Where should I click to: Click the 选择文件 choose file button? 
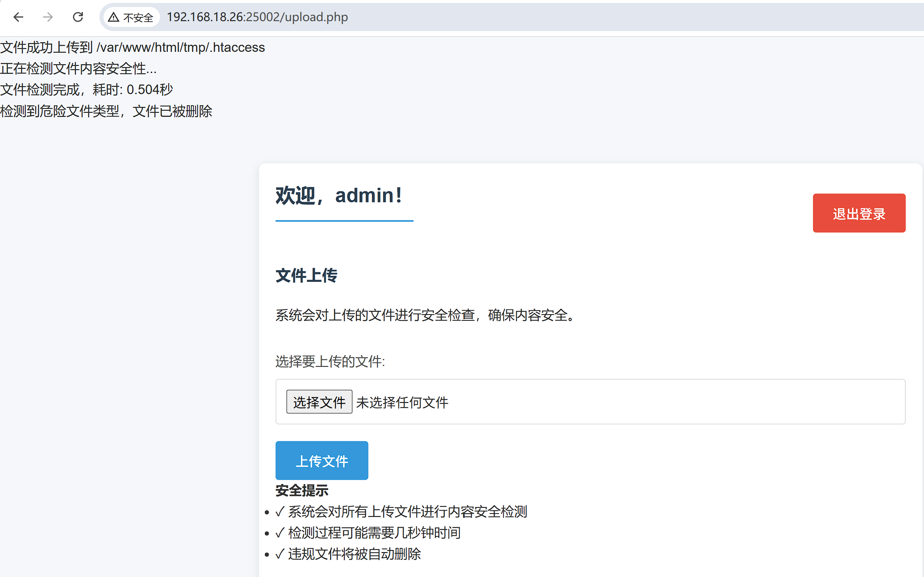(319, 402)
